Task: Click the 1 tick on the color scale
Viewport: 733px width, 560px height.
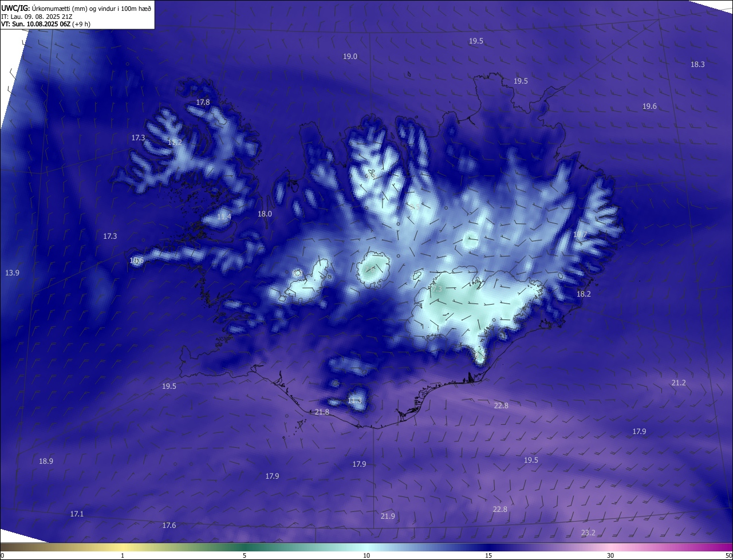Action: [123, 555]
